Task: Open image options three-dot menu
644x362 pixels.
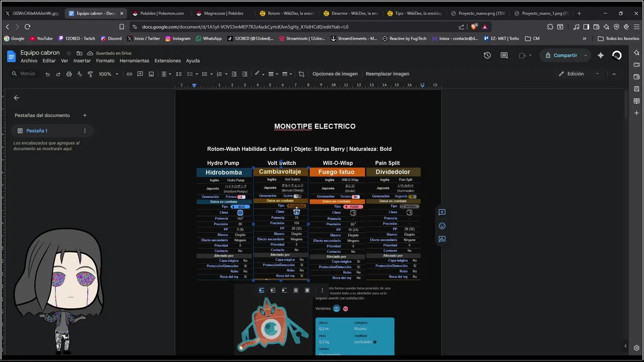Action: coord(323,290)
